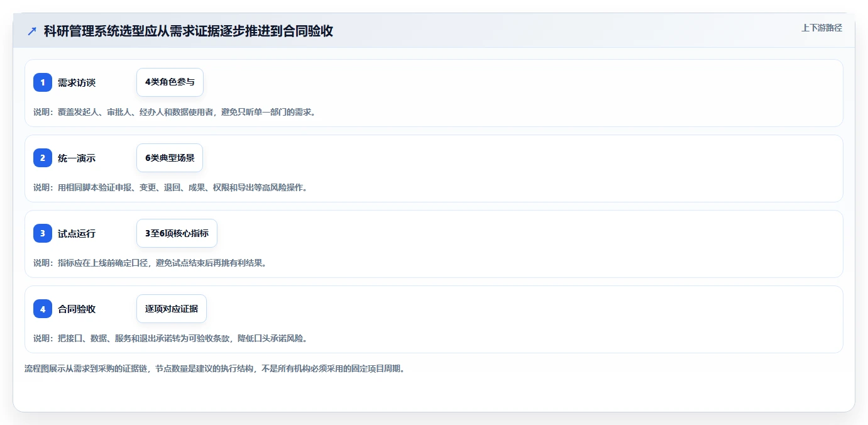Click the description starting 说明：用相同脚本验证

coord(170,187)
